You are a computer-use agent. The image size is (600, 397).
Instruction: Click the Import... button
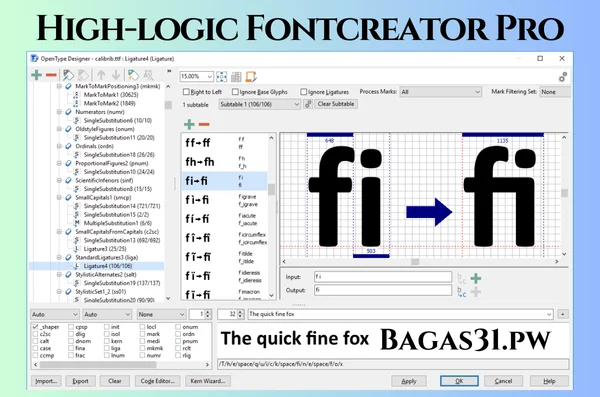click(x=46, y=381)
